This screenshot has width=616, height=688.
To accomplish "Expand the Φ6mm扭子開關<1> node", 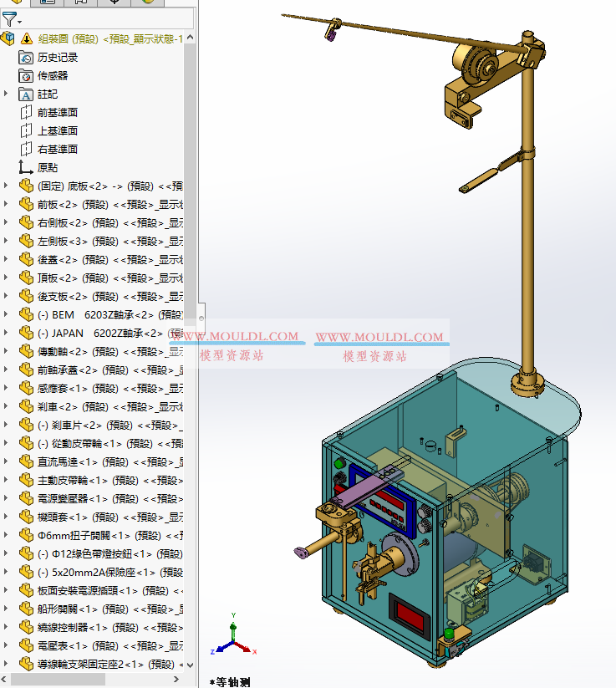I will click(6, 535).
